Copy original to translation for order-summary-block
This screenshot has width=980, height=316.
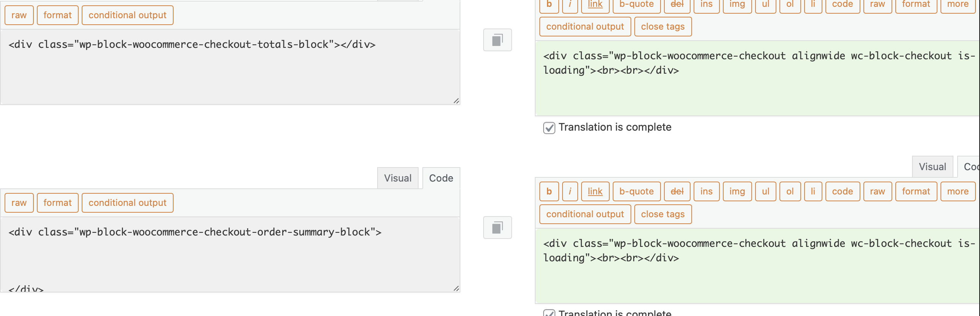[x=497, y=228]
